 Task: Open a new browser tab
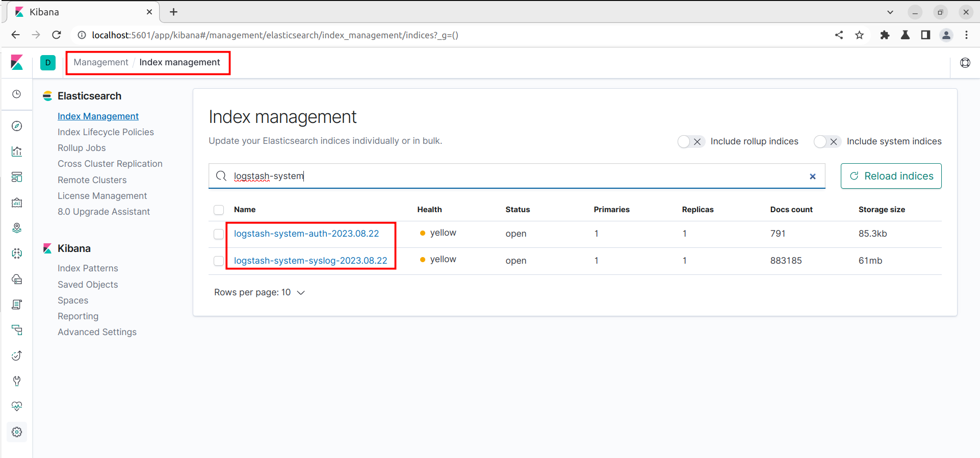(x=173, y=12)
